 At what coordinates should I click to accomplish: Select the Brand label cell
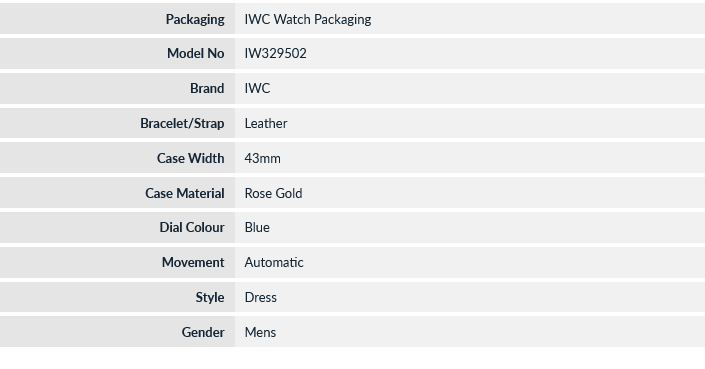pyautogui.click(x=117, y=88)
